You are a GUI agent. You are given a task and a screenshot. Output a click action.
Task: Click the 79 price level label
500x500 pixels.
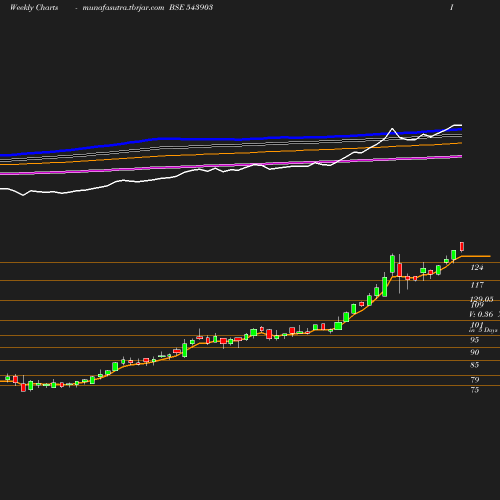475,380
